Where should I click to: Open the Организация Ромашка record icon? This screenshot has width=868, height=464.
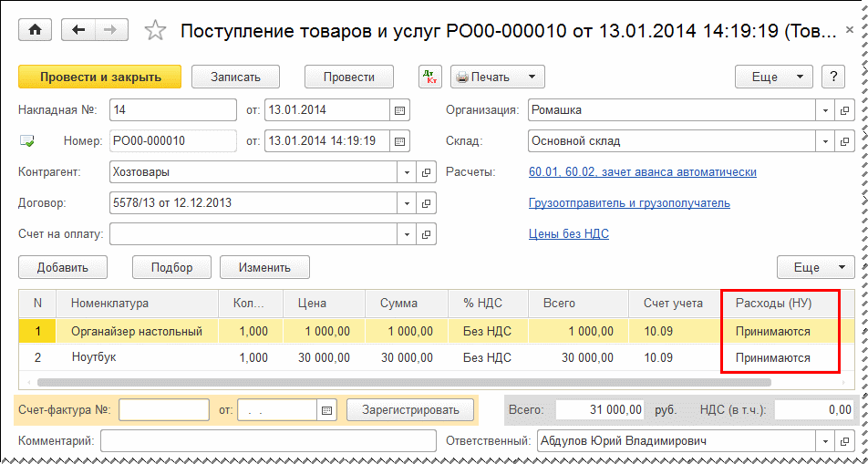tap(845, 110)
